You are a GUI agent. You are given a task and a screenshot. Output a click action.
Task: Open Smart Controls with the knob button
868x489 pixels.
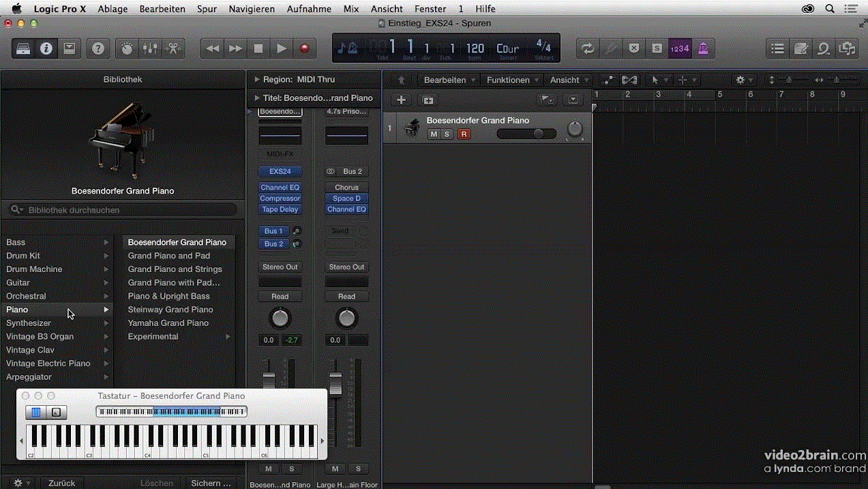pyautogui.click(x=128, y=48)
